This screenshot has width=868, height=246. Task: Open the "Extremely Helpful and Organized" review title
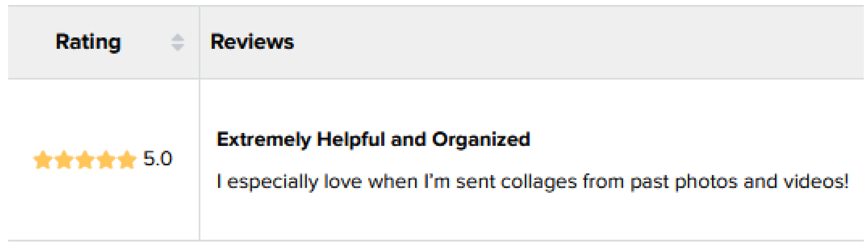373,140
